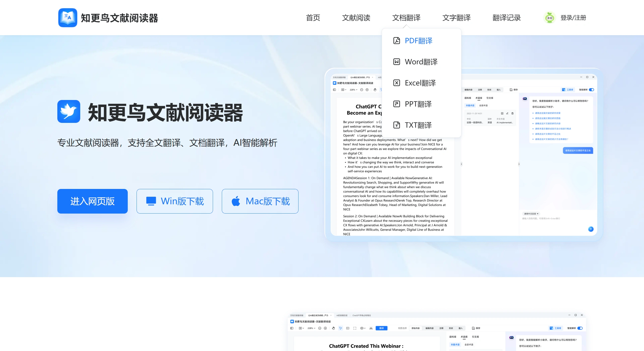Send the chat message via arrow icon
644x351 pixels.
click(x=591, y=229)
